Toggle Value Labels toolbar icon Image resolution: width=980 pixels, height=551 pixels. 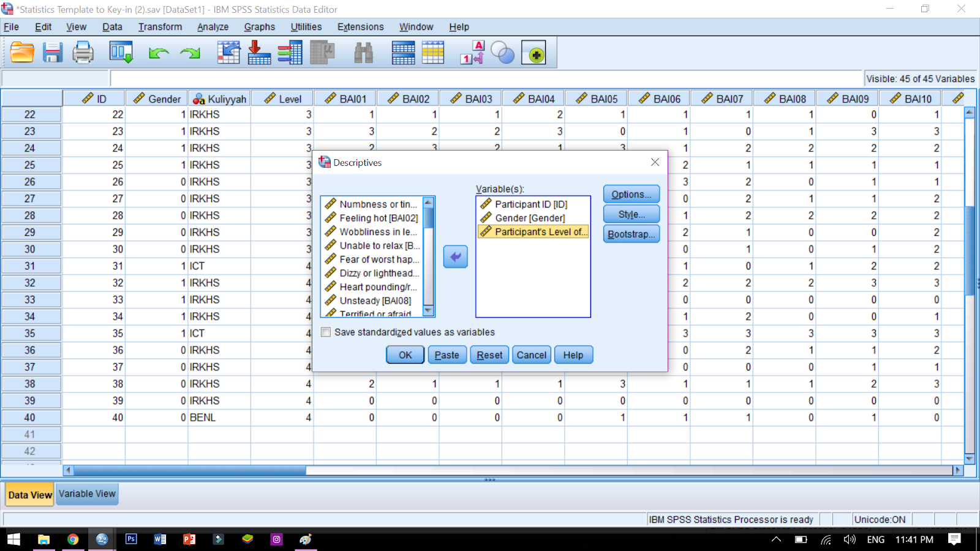[x=472, y=53]
